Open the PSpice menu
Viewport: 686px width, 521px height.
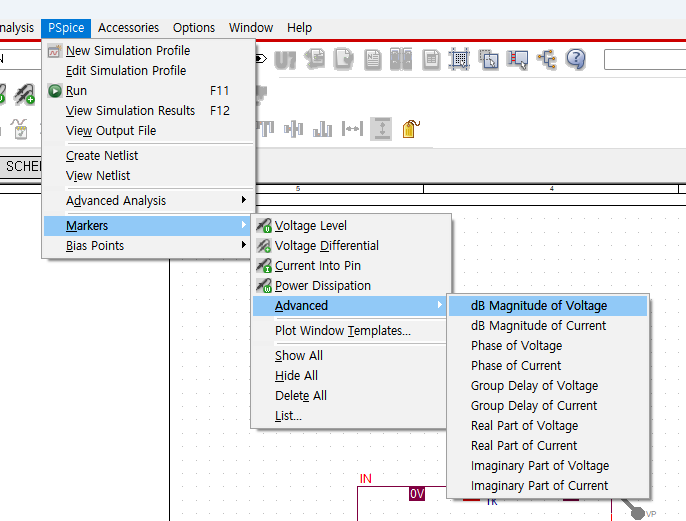pos(66,28)
